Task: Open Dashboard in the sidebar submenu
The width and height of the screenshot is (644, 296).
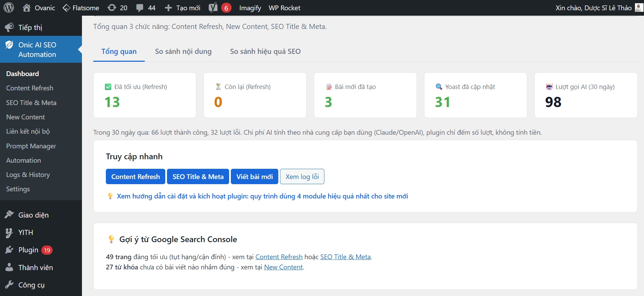Action: pyautogui.click(x=23, y=74)
